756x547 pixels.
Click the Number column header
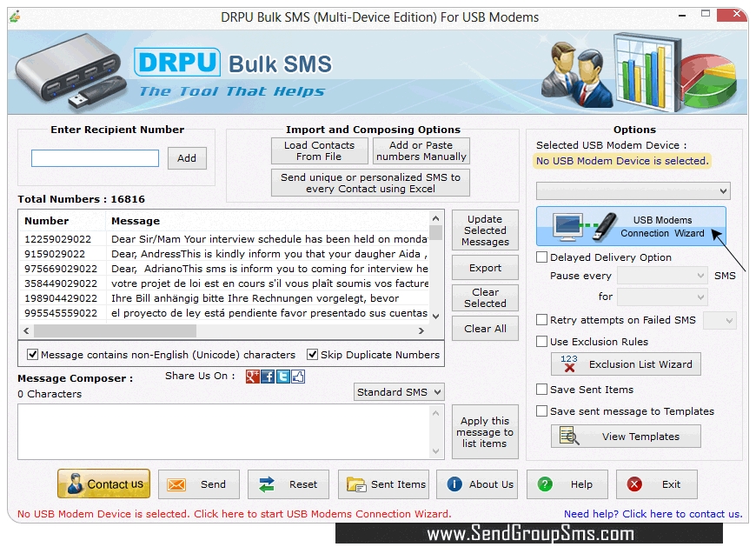pyautogui.click(x=63, y=221)
